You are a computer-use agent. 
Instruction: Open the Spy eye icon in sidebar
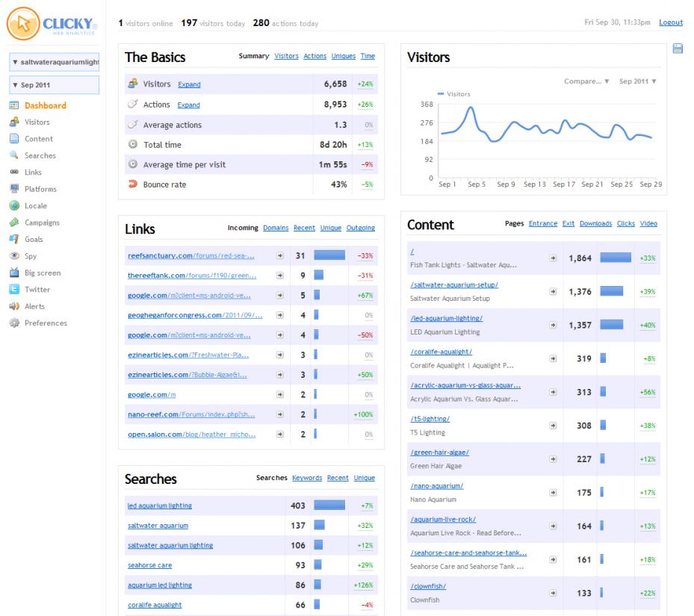click(15, 256)
